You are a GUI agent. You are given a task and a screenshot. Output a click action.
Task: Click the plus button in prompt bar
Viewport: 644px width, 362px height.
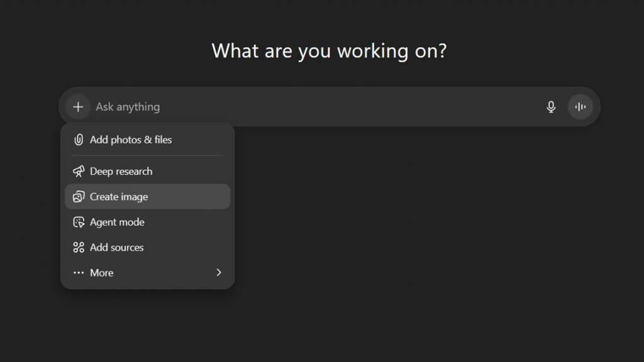pos(78,107)
